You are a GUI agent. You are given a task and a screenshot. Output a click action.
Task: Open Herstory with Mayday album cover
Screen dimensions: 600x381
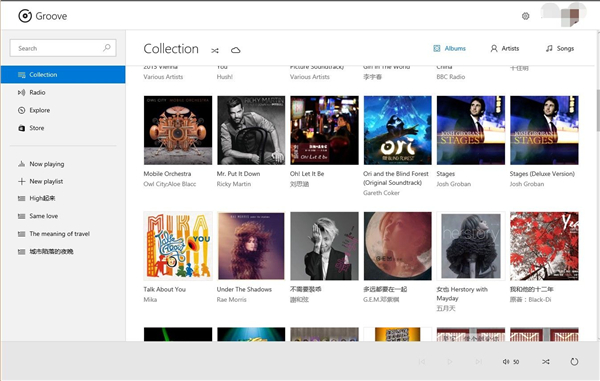(471, 246)
